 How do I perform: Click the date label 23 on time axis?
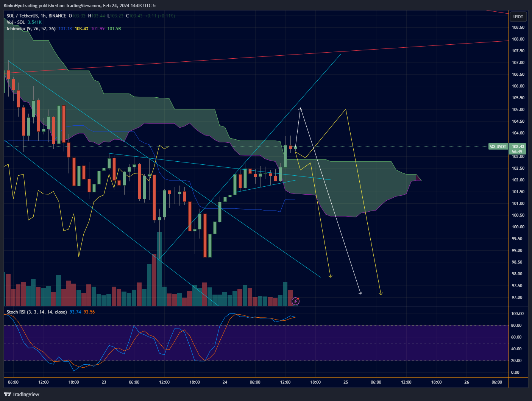point(104,382)
